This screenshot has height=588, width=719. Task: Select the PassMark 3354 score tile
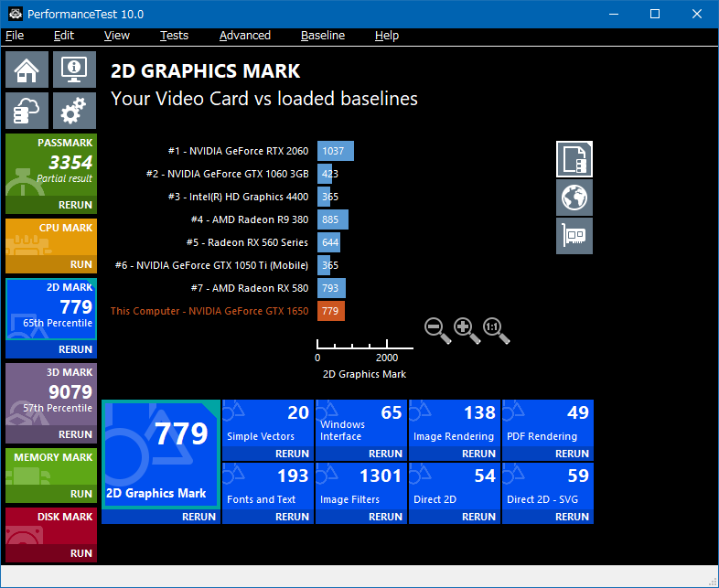tap(51, 165)
